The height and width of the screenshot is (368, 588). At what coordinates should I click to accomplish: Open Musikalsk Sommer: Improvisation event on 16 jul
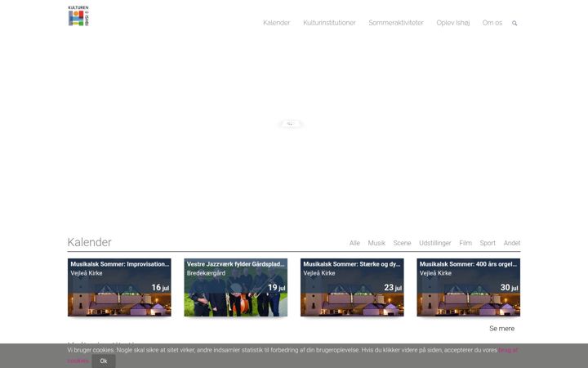[x=119, y=287]
